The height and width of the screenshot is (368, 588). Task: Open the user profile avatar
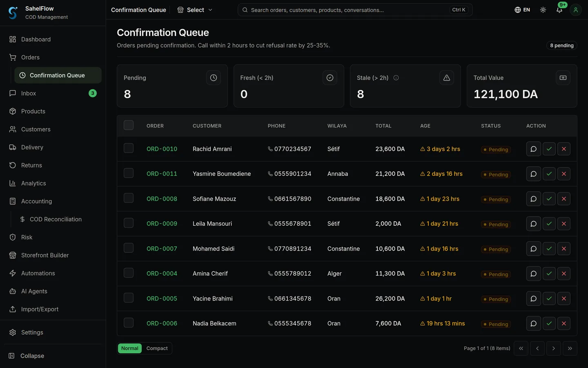click(x=576, y=10)
